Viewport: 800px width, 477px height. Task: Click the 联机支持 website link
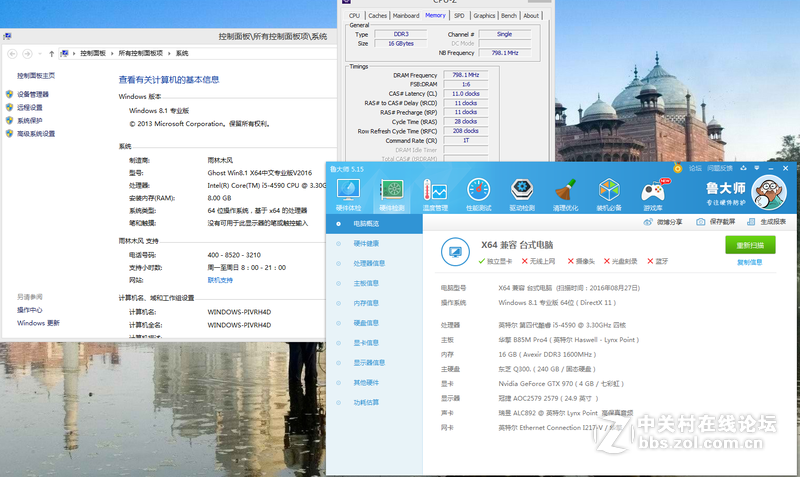point(220,280)
